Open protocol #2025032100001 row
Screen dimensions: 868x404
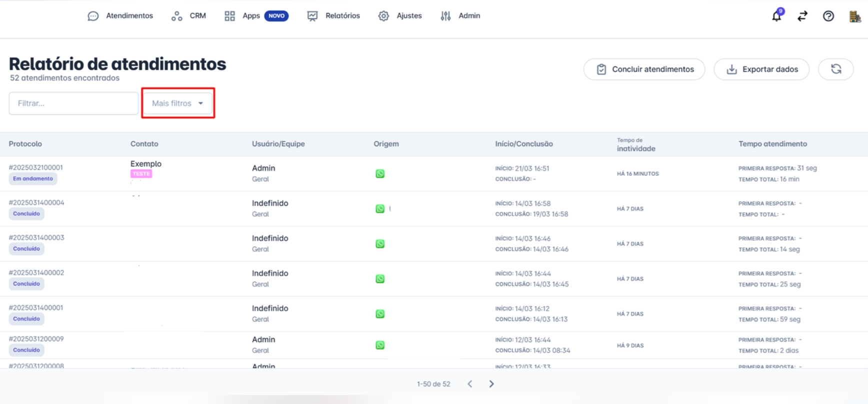[36, 167]
